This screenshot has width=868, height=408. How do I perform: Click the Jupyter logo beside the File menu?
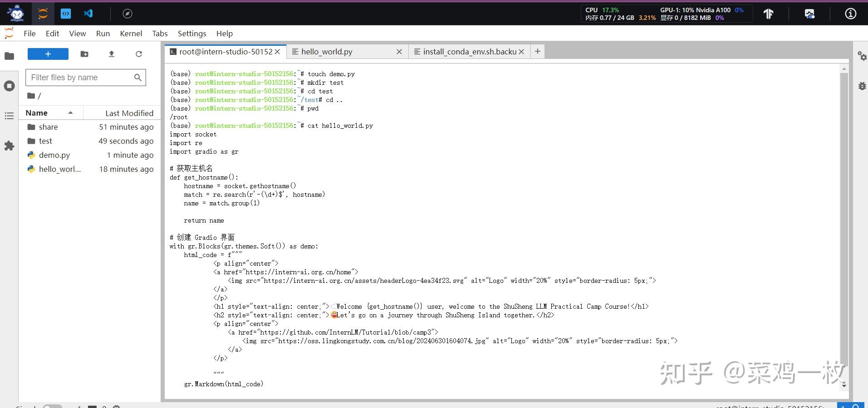pos(9,33)
